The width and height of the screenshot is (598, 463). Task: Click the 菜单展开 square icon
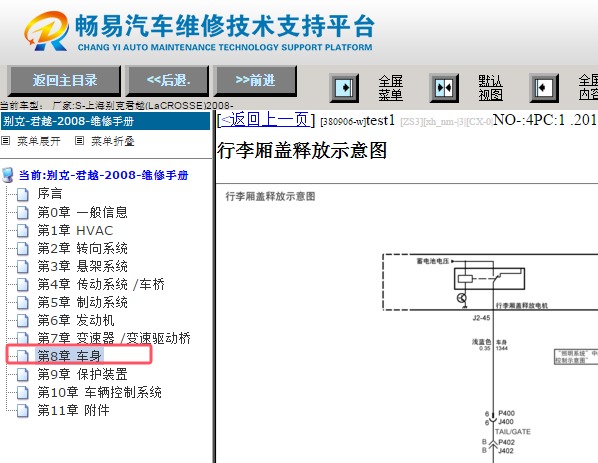pos(5,141)
